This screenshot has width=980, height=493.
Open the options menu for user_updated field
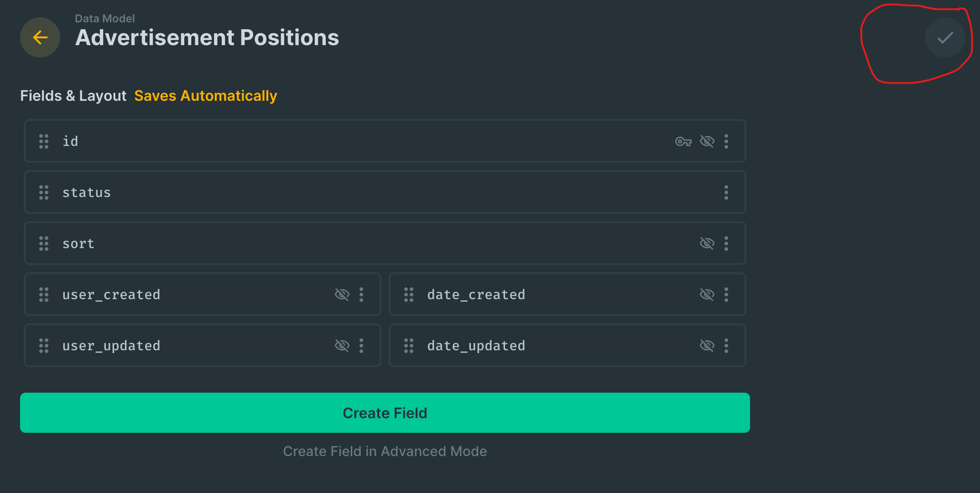pos(361,345)
